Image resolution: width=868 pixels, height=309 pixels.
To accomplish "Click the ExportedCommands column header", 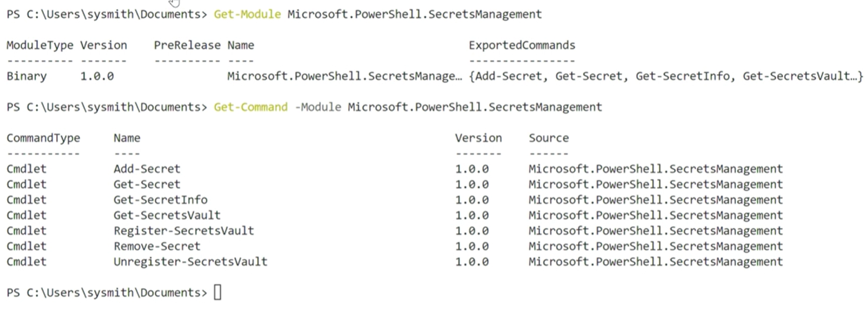I will click(x=522, y=45).
